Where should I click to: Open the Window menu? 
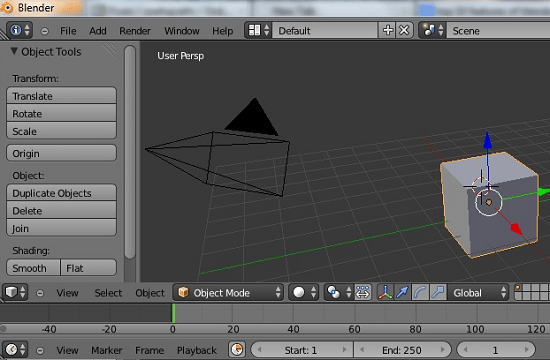tap(182, 31)
